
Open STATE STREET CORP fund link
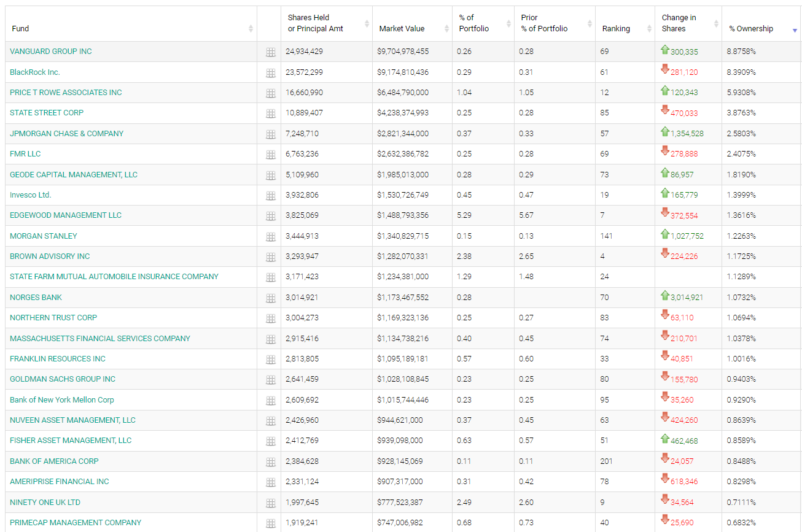(x=47, y=113)
